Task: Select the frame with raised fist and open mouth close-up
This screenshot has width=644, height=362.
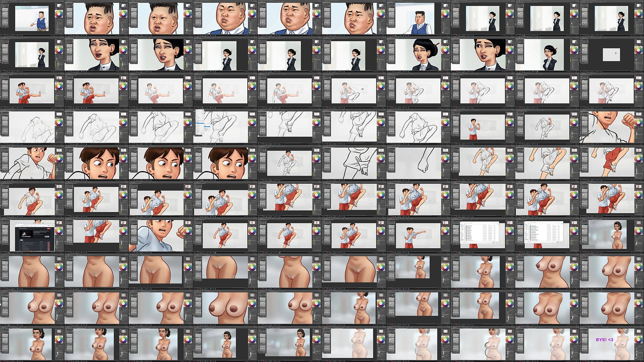Action: (x=611, y=127)
